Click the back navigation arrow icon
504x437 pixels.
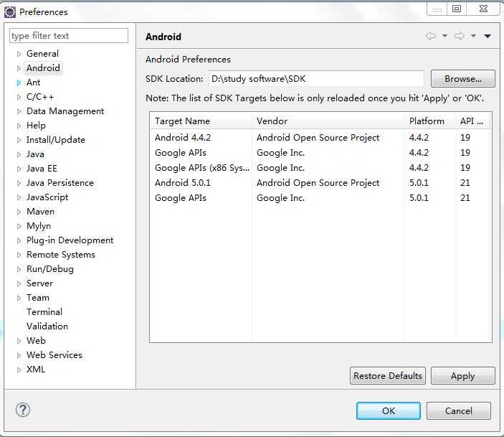pos(430,36)
